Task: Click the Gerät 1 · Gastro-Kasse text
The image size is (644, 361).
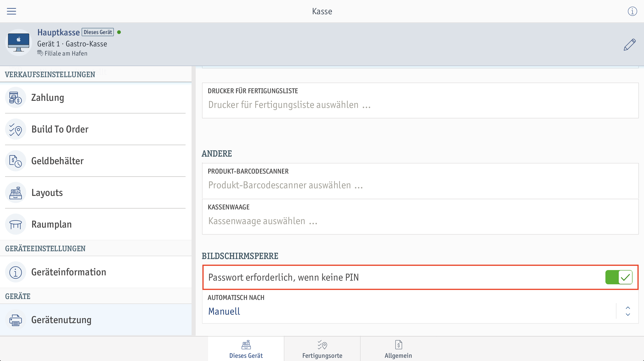Action: click(x=72, y=44)
